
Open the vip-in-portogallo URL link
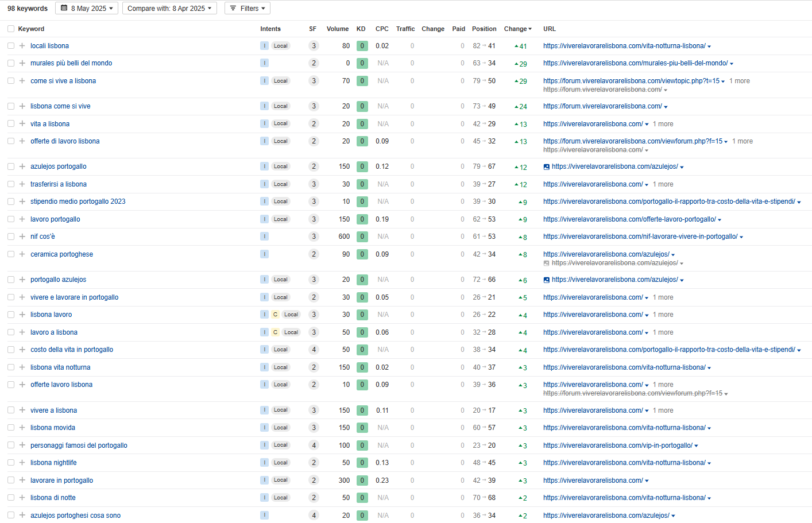pyautogui.click(x=617, y=445)
